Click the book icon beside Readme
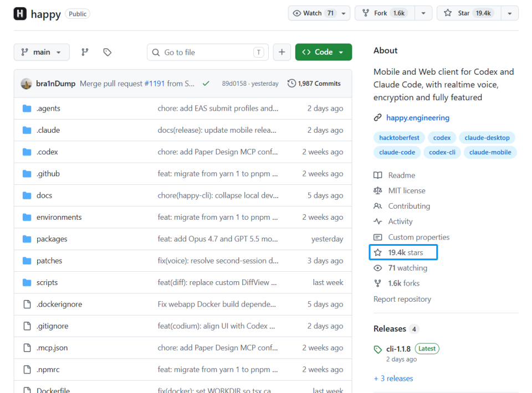 [377, 175]
